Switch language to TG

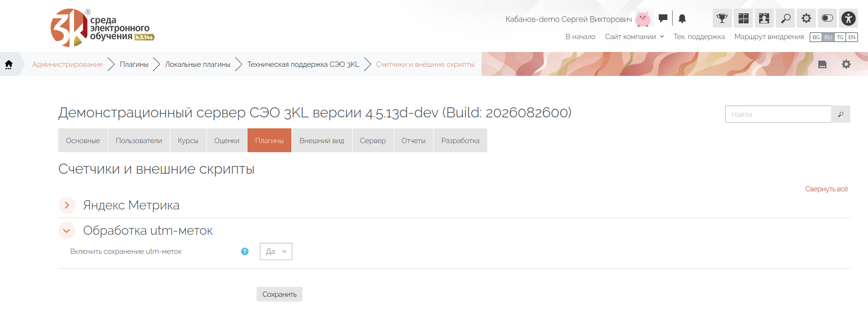coord(840,37)
